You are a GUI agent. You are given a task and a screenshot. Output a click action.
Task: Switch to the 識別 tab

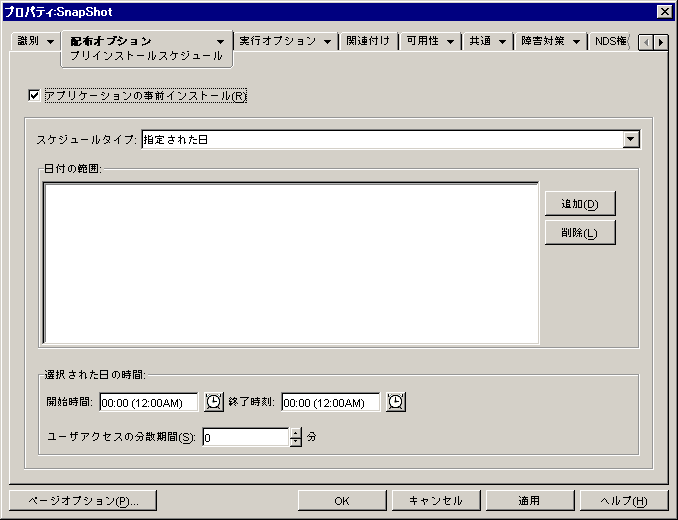point(29,41)
